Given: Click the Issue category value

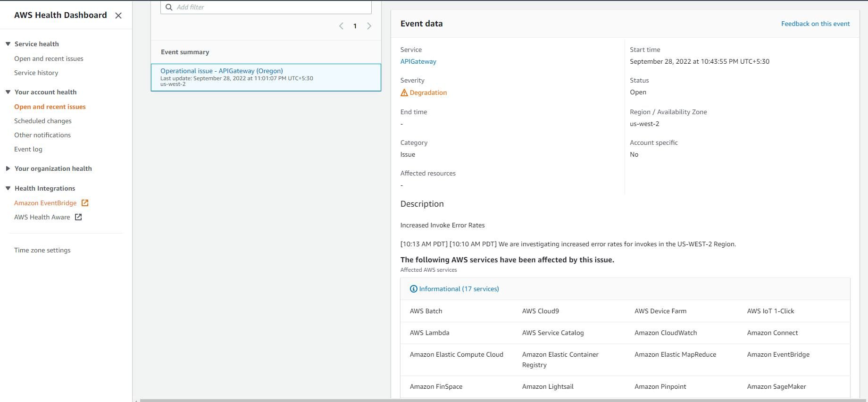Looking at the screenshot, I should 408,154.
